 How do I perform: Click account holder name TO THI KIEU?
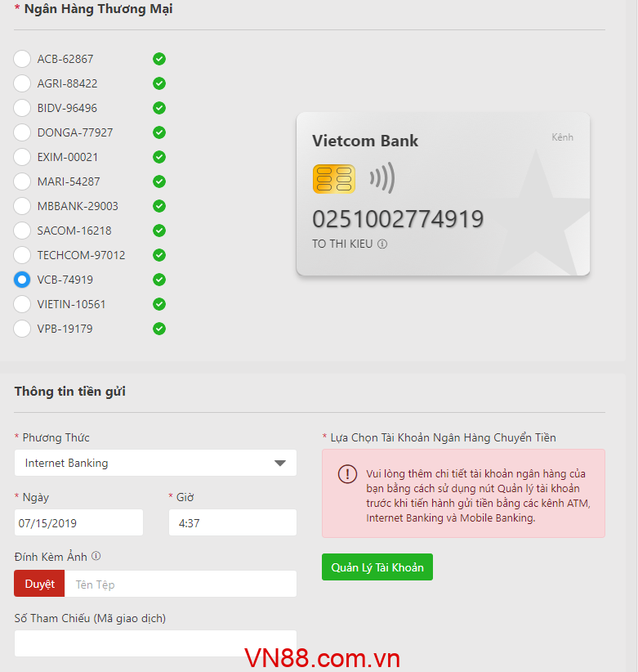[x=342, y=244]
